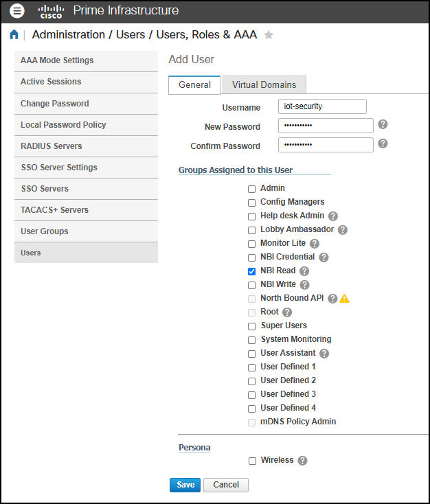430x504 pixels.
Task: Click North Bound API warning triangle
Action: tap(344, 299)
